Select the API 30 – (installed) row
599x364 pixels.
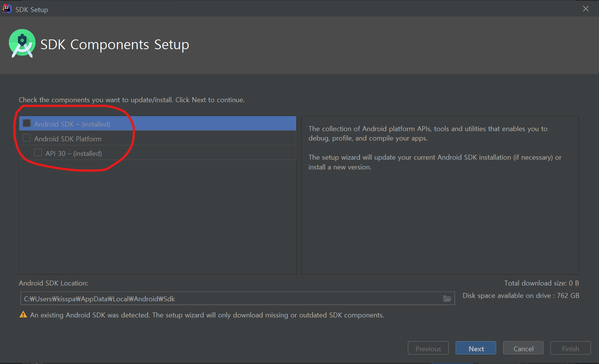[157, 153]
